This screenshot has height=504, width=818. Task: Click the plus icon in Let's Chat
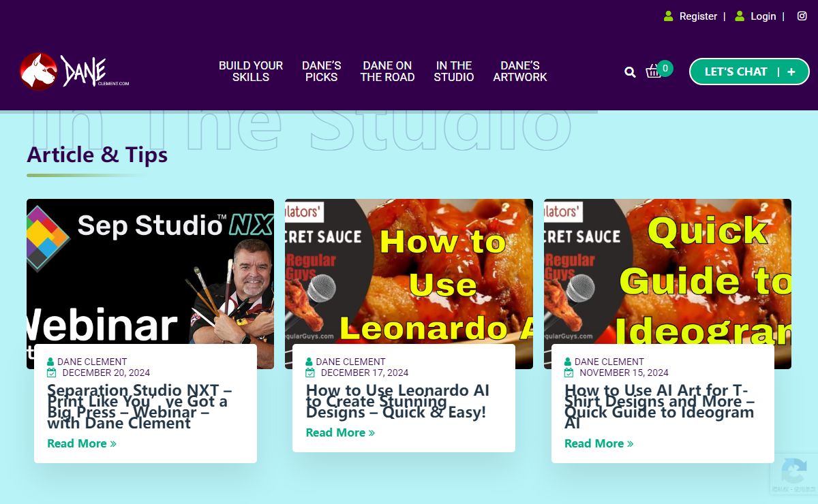(x=791, y=72)
